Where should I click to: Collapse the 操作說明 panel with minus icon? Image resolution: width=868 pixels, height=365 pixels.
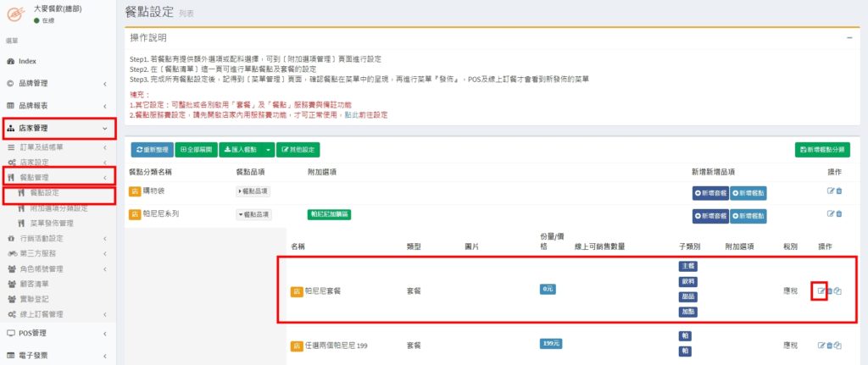pyautogui.click(x=849, y=38)
